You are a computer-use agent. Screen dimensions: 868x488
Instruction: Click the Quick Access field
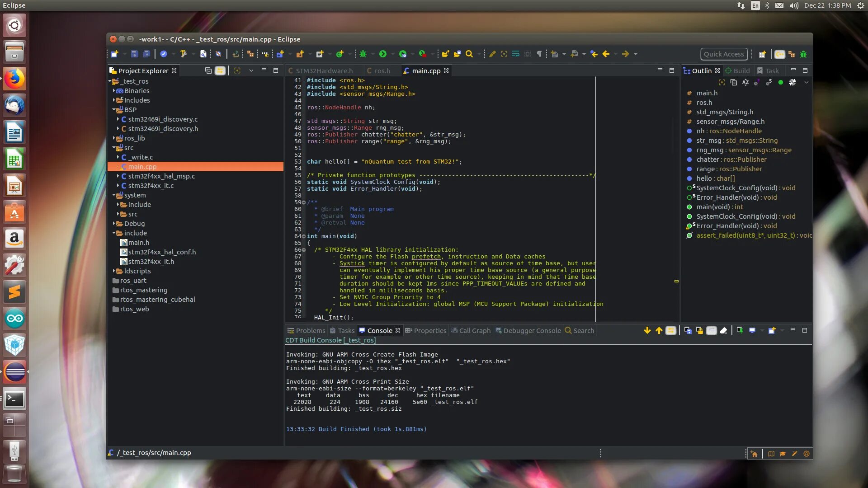tap(723, 54)
